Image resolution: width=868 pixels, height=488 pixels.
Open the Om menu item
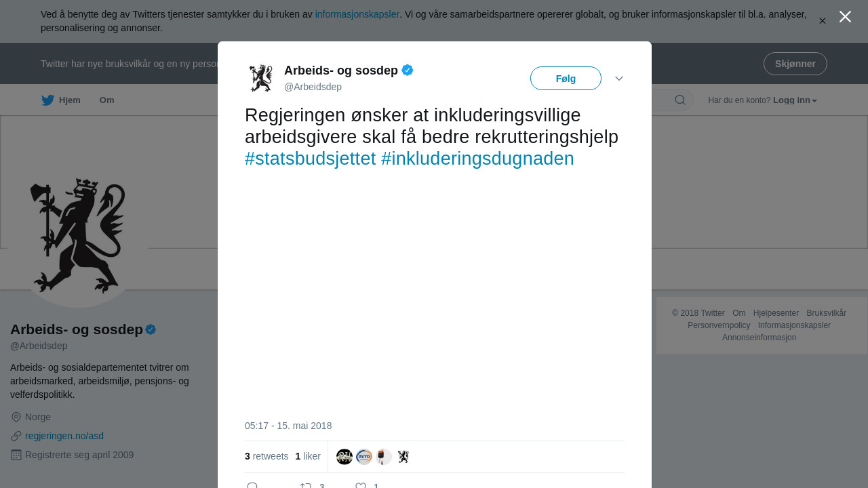[x=106, y=100]
